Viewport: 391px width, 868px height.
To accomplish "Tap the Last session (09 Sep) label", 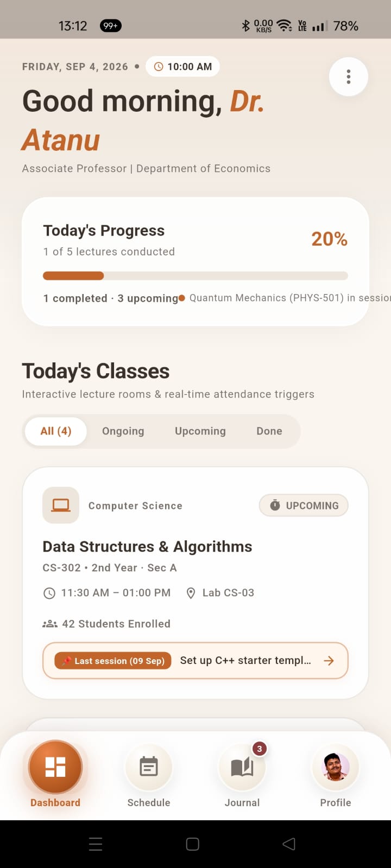I will 113,661.
